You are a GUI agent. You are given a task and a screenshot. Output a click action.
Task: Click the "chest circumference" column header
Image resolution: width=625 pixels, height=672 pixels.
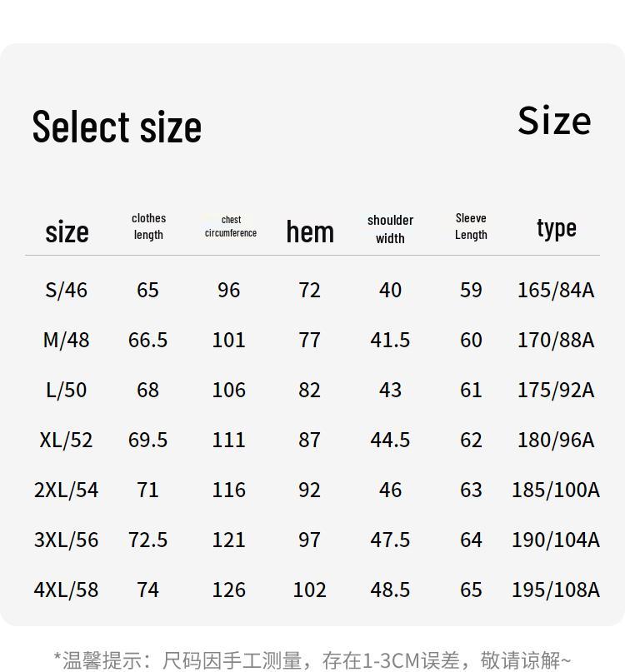pyautogui.click(x=231, y=226)
